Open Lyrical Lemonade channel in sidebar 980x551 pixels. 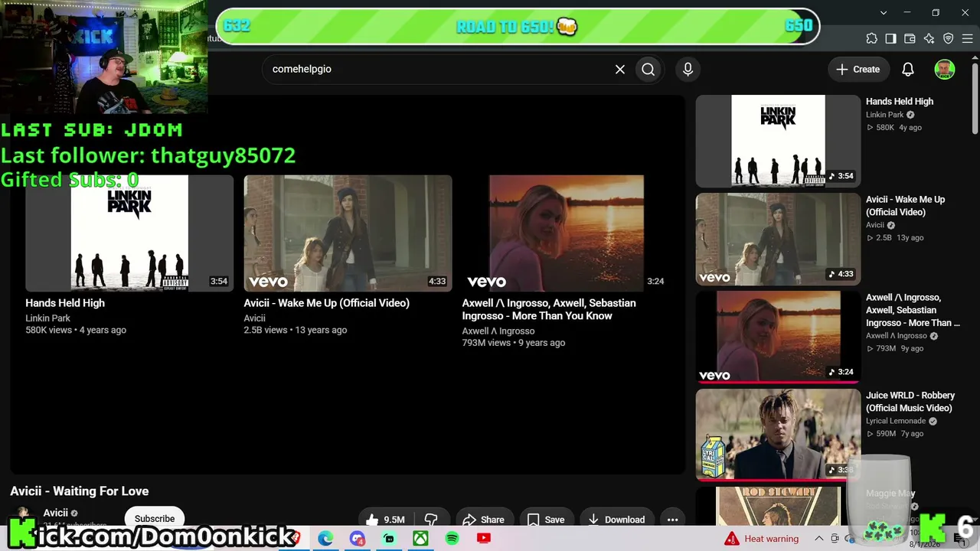(x=896, y=421)
